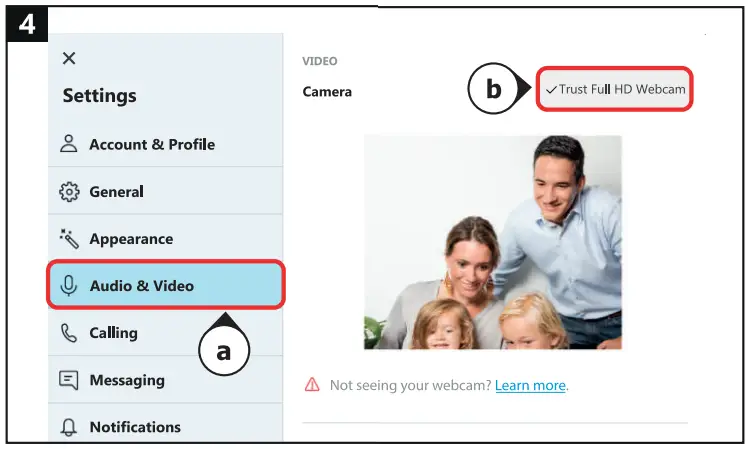Close the Settings panel with the X

tap(69, 59)
